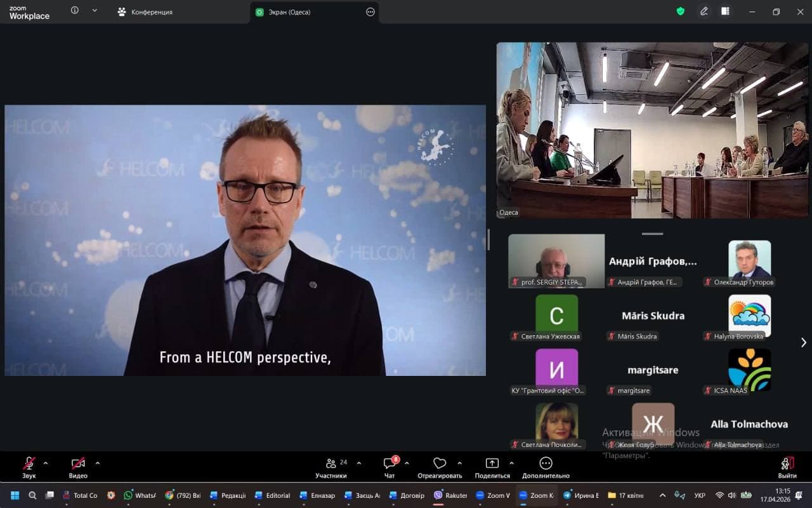Viewport: 812px width, 508px height.
Task: Click the green encryption shield icon
Action: [x=681, y=11]
